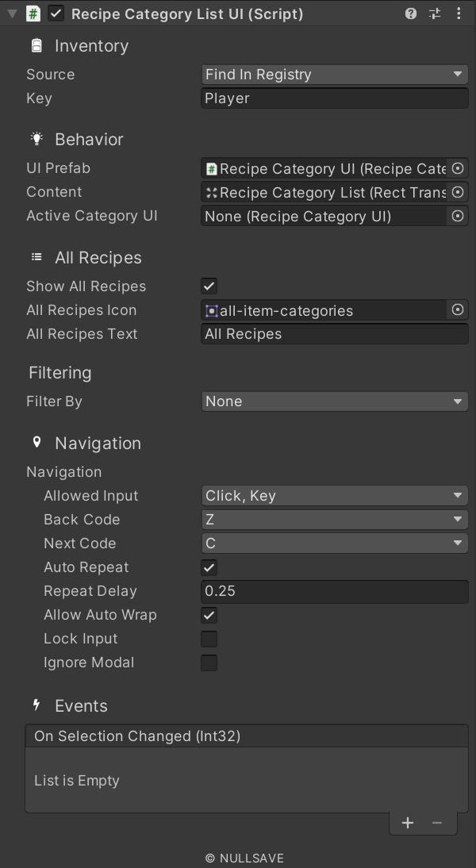Add a listener with the + button
Viewport: 476px width, 868px height.
[x=408, y=822]
